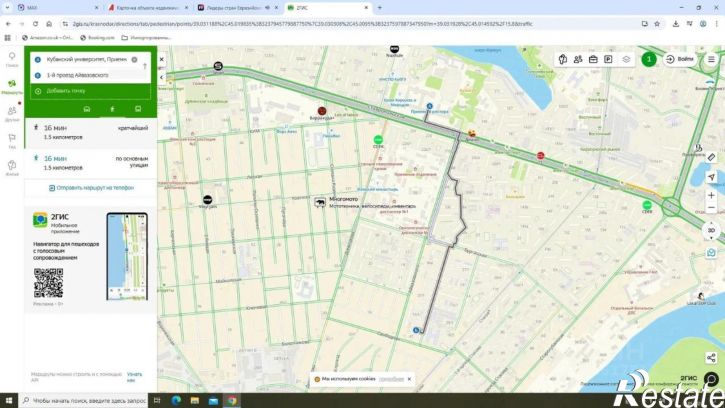Zoom in the map with the plus button
This screenshot has width=725, height=408.
click(x=711, y=196)
